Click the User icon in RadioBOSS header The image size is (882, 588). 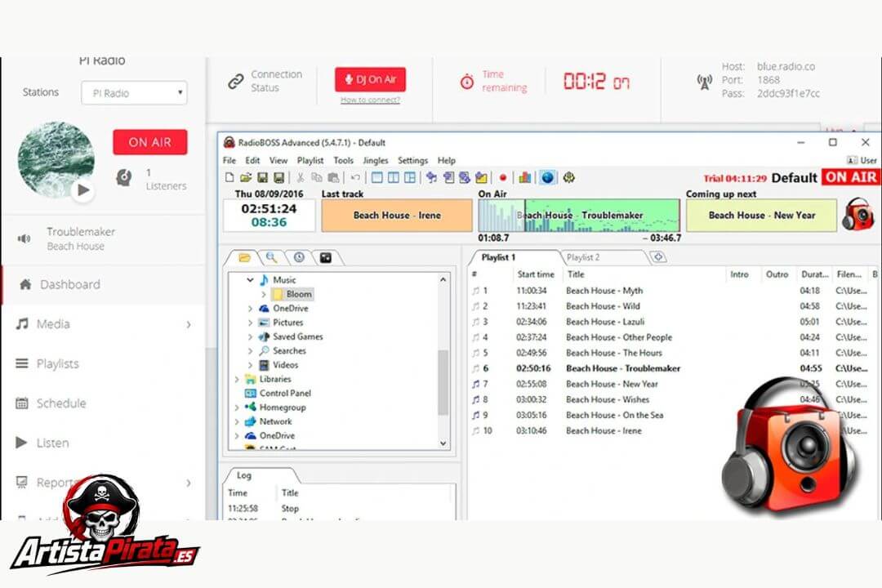click(852, 160)
